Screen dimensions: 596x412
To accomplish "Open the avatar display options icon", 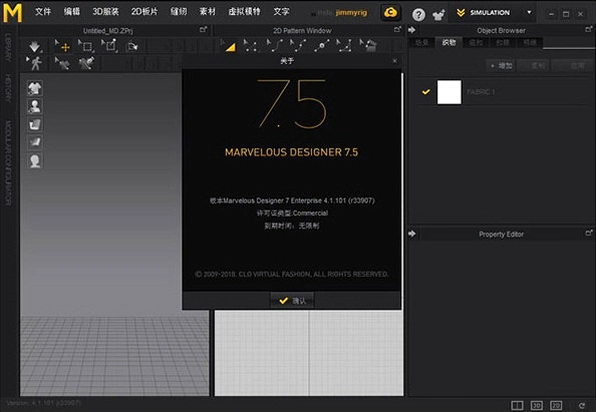I will coord(35,106).
